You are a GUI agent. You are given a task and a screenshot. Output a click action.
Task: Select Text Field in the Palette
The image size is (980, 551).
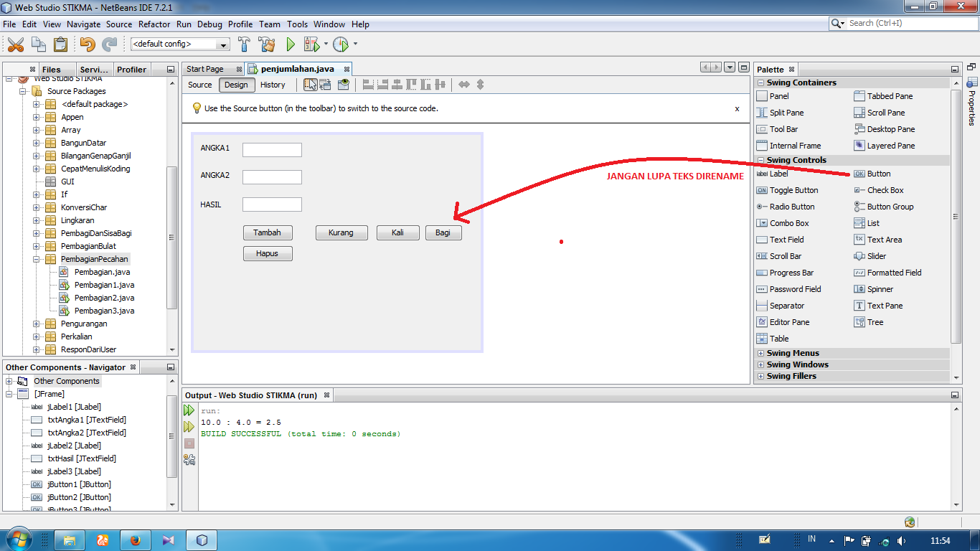[x=780, y=240]
